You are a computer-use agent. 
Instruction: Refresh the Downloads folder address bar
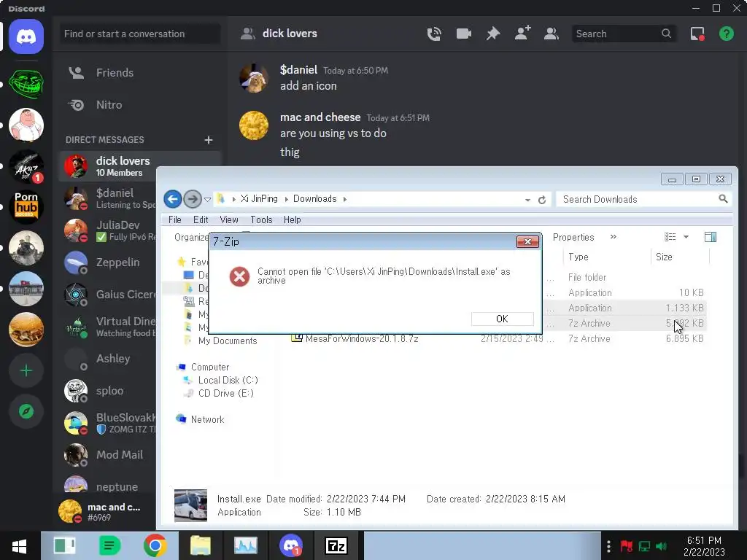point(542,200)
